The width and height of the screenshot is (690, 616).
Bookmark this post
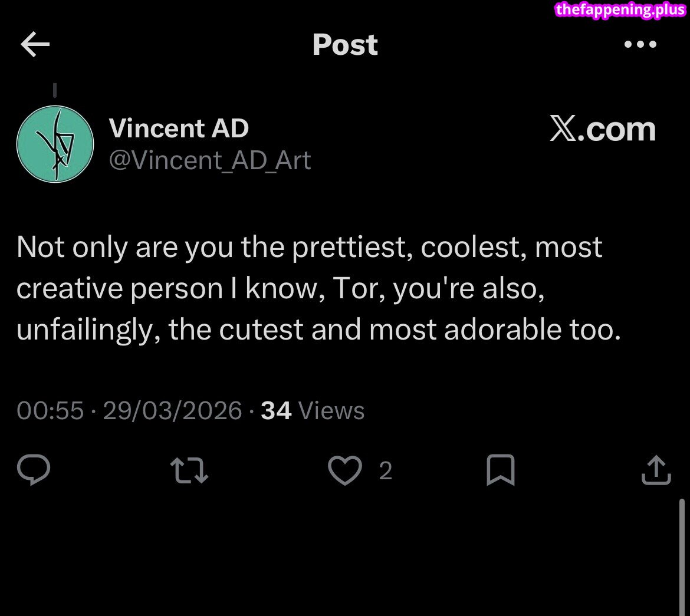(500, 471)
